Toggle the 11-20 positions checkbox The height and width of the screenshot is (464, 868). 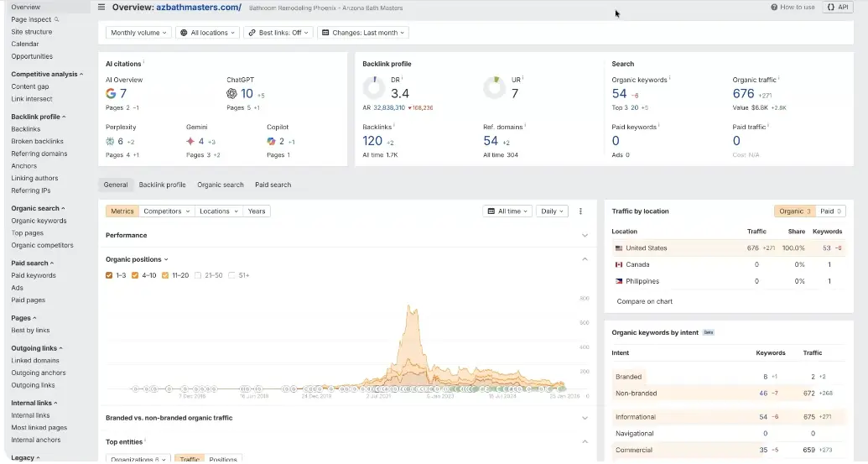coord(165,275)
